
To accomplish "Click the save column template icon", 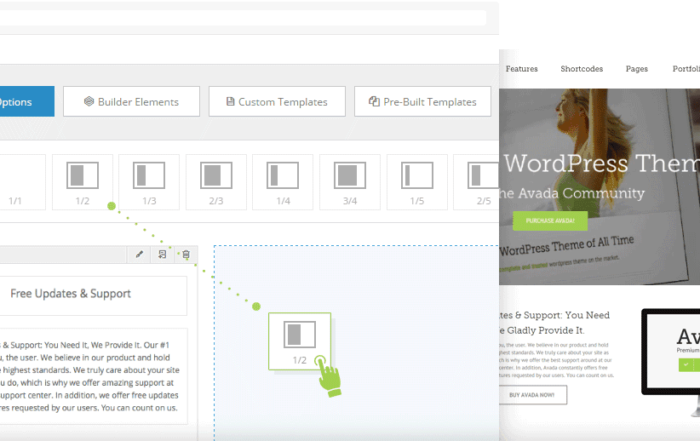I will coord(162,254).
